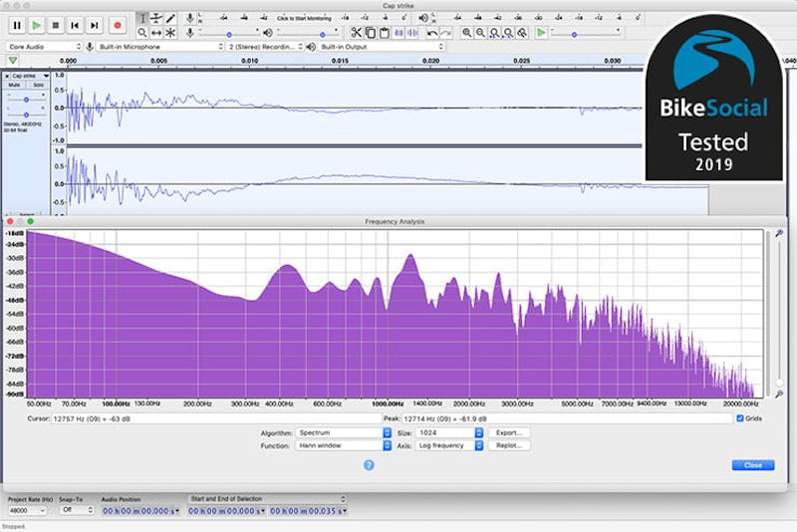Click the Fit Project zoom icon
This screenshot has width=797, height=532.
point(508,33)
